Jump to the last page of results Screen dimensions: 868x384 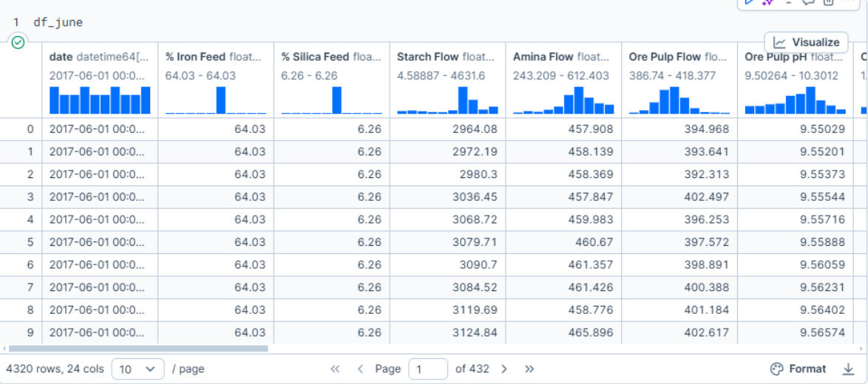tap(529, 368)
